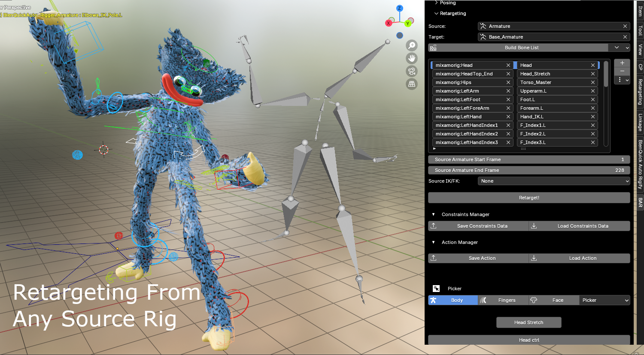Viewport: 644px width, 355px height.
Task: Click the hand icon to pan the viewport
Action: [412, 58]
